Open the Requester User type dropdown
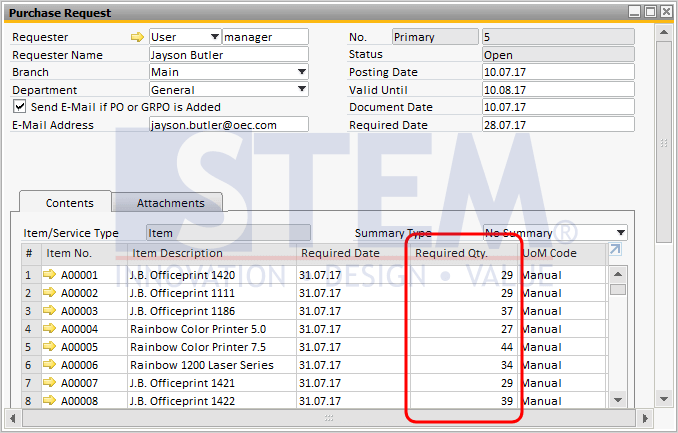Viewport: 678px width, 433px height. coord(214,37)
